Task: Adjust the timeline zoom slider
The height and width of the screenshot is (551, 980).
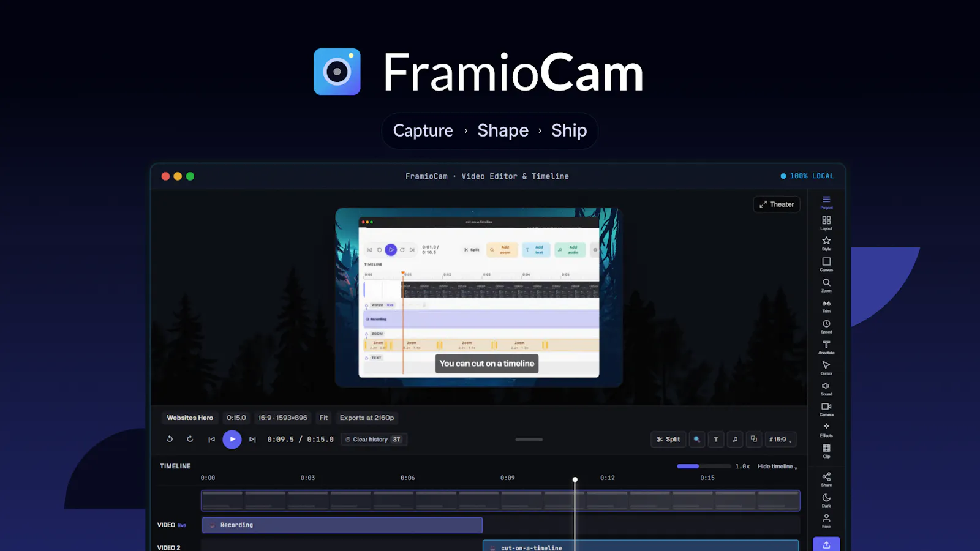Action: coord(704,467)
